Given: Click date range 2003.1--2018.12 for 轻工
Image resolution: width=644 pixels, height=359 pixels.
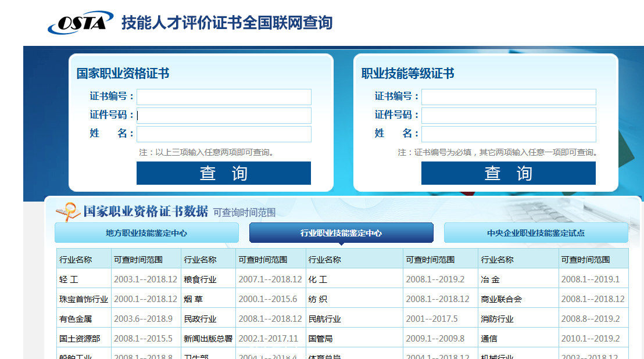Looking at the screenshot, I should coord(145,279).
